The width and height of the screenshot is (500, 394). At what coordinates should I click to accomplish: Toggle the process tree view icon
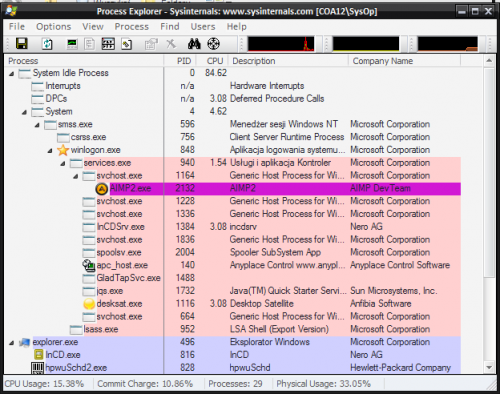89,44
